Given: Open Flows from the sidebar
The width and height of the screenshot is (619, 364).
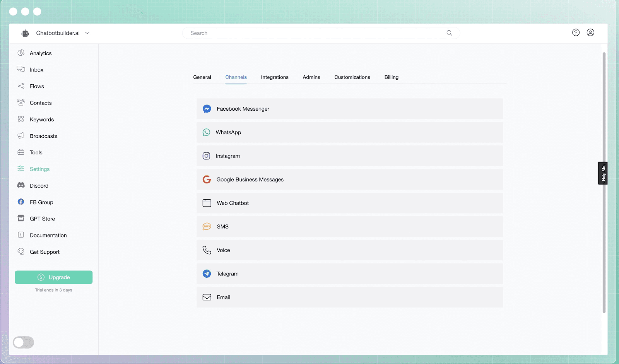Looking at the screenshot, I should [37, 86].
